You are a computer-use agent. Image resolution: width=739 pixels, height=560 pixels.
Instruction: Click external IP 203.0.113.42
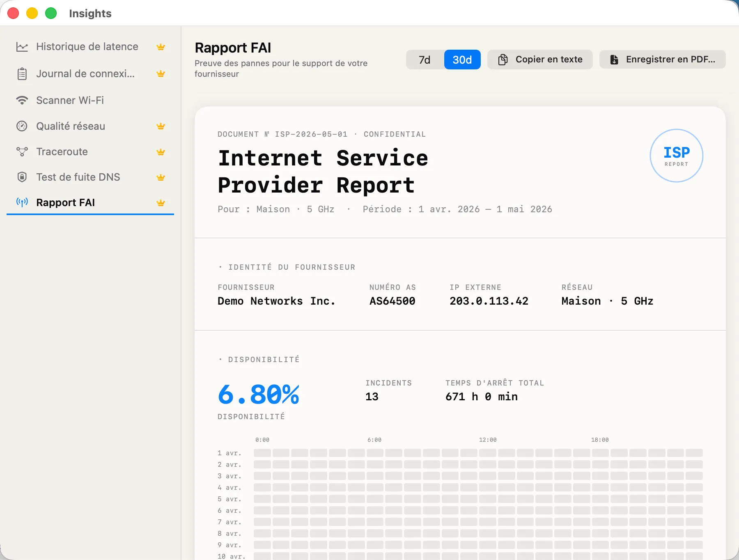point(489,301)
